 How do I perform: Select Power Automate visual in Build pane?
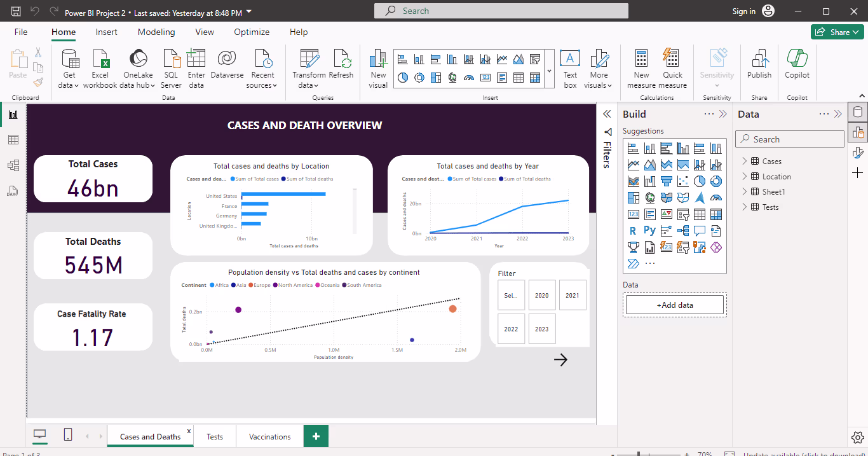(x=633, y=264)
